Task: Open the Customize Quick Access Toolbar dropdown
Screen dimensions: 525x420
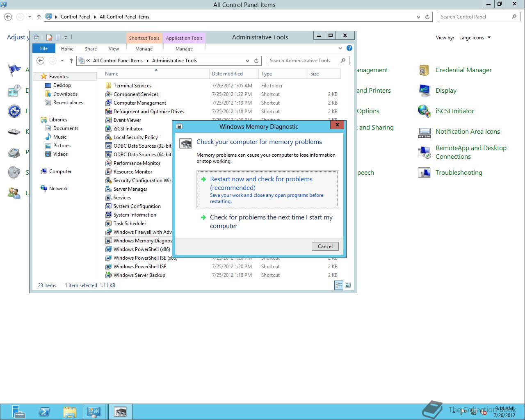Action: click(66, 37)
